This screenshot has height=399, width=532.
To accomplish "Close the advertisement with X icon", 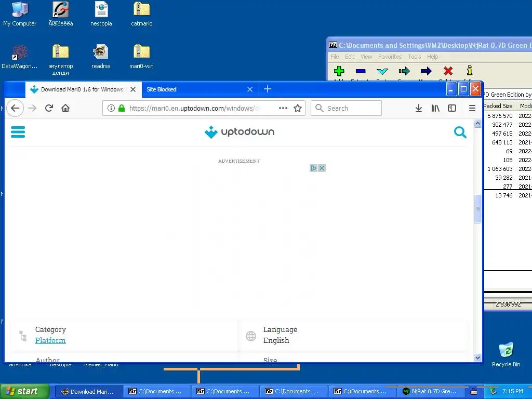I will coord(322,168).
